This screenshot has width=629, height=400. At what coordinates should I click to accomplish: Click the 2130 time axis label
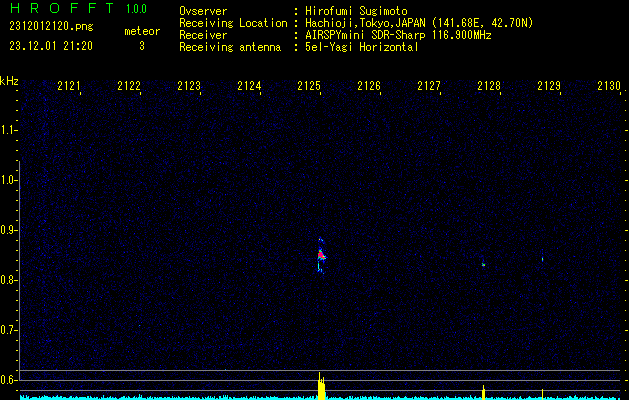point(609,85)
